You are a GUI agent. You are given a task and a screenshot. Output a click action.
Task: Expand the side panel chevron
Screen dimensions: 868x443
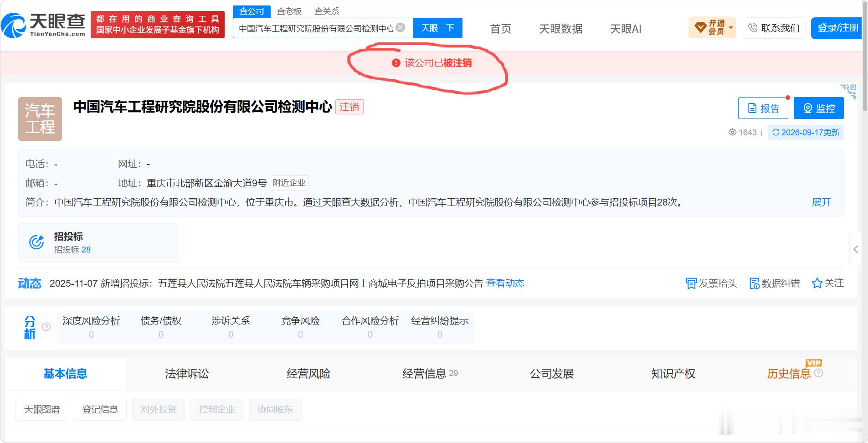point(856,249)
